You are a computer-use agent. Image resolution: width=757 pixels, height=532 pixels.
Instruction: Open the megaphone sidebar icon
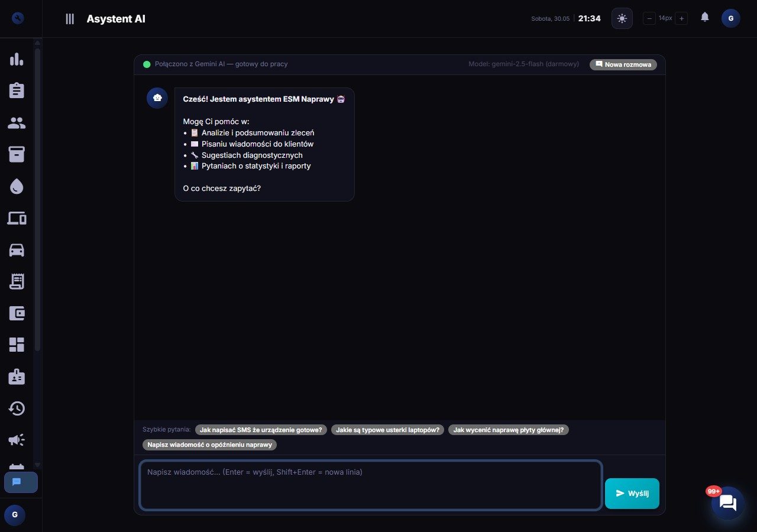point(17,440)
